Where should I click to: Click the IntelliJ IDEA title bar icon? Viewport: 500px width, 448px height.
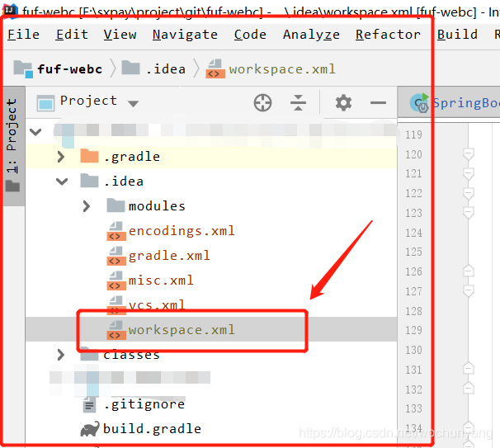click(x=10, y=10)
